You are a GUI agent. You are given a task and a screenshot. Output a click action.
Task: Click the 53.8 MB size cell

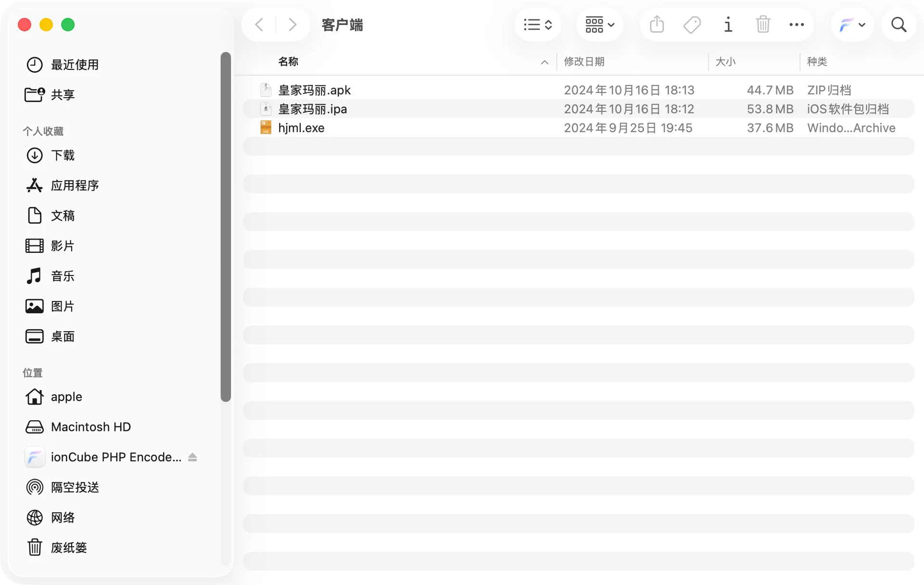point(770,109)
